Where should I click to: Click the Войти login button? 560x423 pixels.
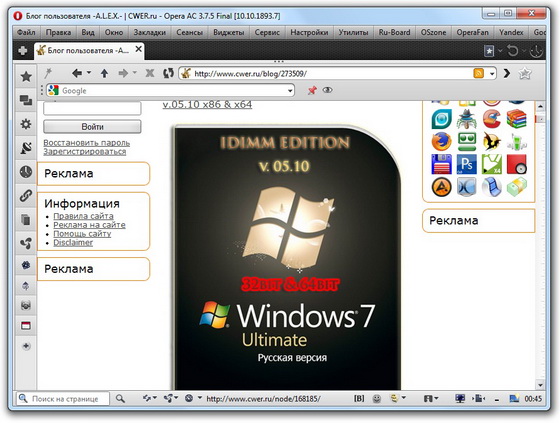click(x=92, y=127)
